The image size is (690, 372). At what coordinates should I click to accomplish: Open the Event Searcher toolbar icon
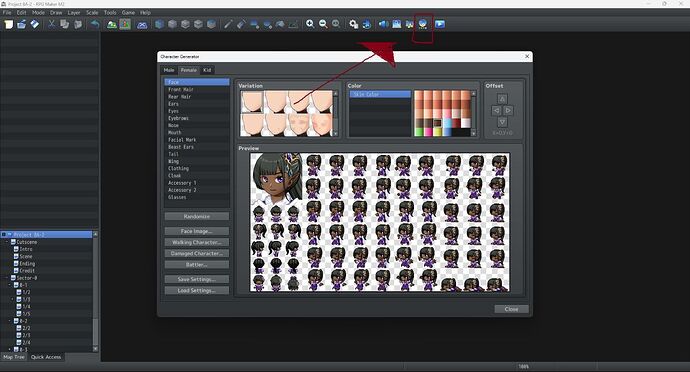click(396, 24)
